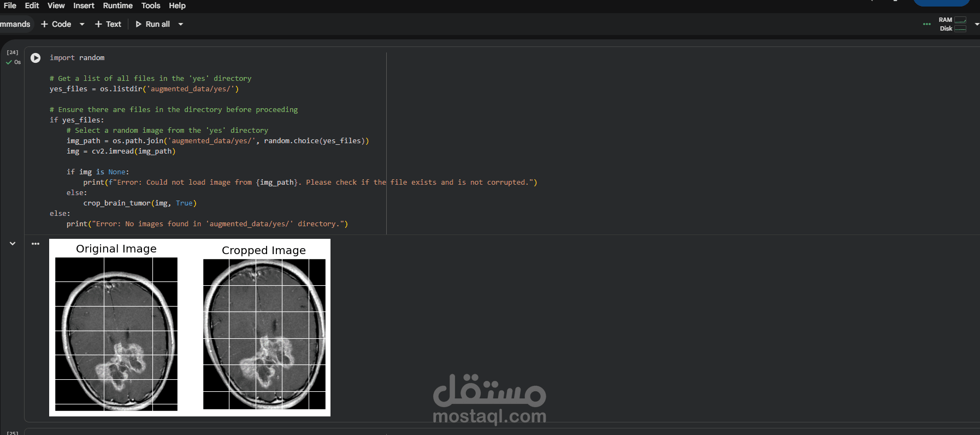The width and height of the screenshot is (980, 435).
Task: Click the 'if img is None:' line
Action: [x=98, y=172]
